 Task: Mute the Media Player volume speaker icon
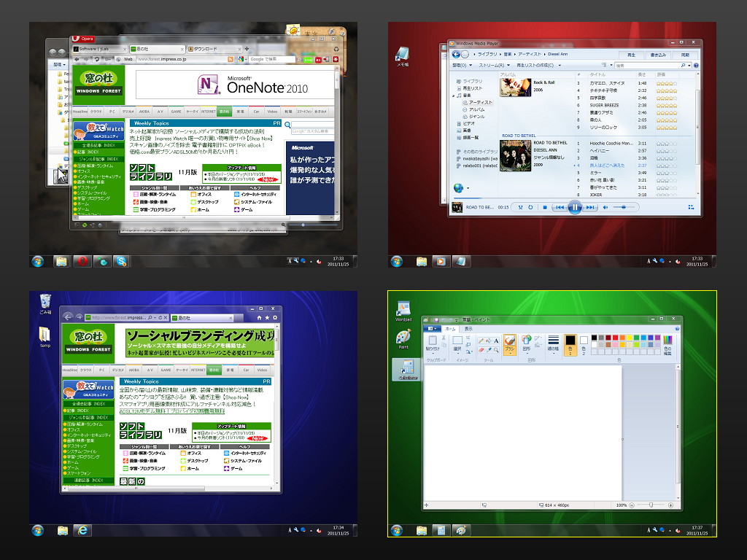pyautogui.click(x=605, y=207)
